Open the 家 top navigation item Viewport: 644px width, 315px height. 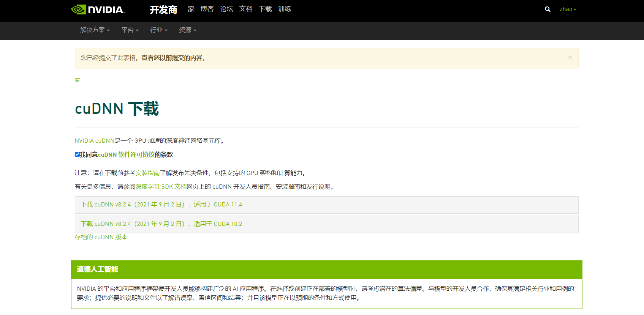click(x=191, y=9)
